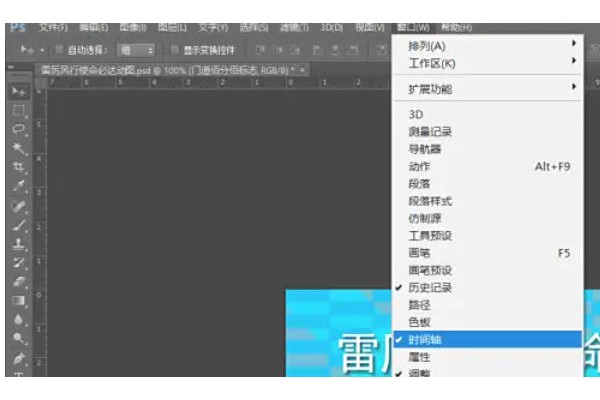The width and height of the screenshot is (600, 400).
Task: Close the 雷厉风行使命必达动图.psd document tab
Action: pos(302,70)
